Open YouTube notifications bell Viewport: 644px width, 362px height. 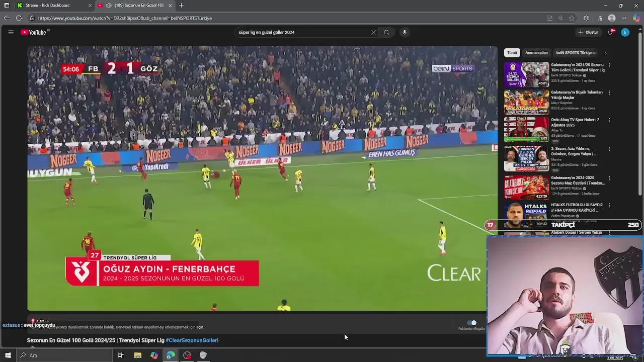point(610,32)
